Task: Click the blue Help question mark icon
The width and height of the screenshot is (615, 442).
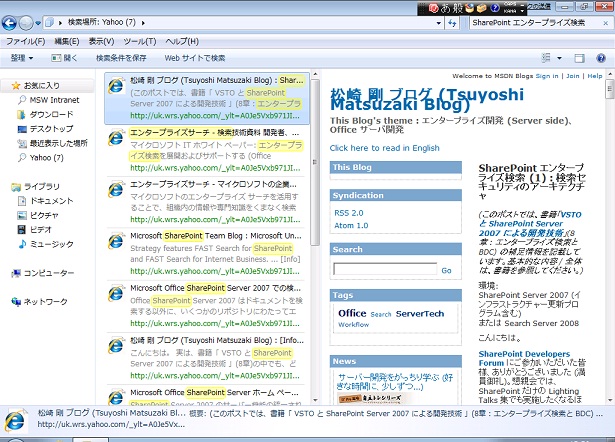Action: pyautogui.click(x=600, y=58)
